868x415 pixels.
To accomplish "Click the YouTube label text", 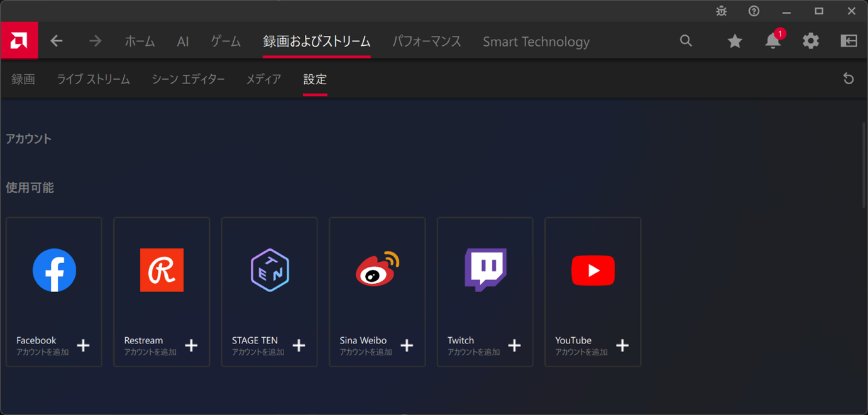I will click(573, 340).
